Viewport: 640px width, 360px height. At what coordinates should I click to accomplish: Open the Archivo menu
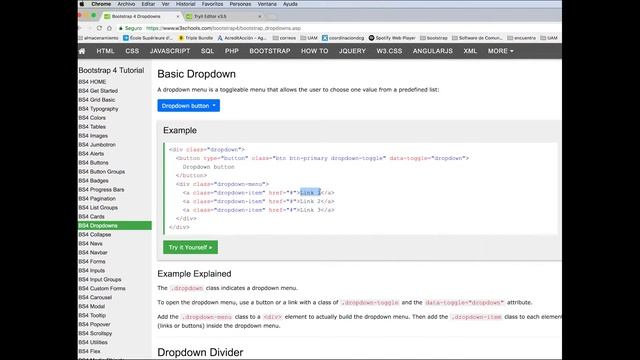126,4
